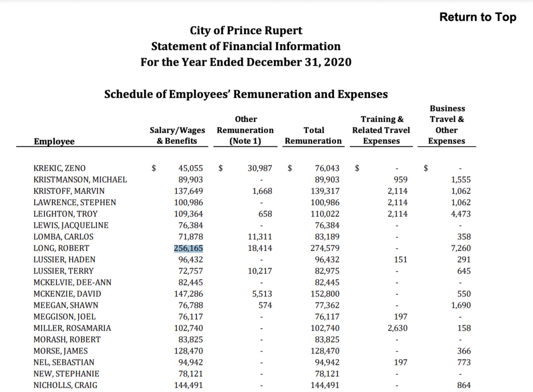Click employee name MORSE, JAMES

pos(60,351)
